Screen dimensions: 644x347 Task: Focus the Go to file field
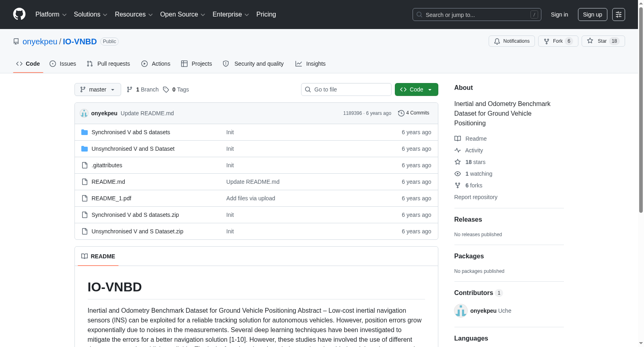coord(346,89)
